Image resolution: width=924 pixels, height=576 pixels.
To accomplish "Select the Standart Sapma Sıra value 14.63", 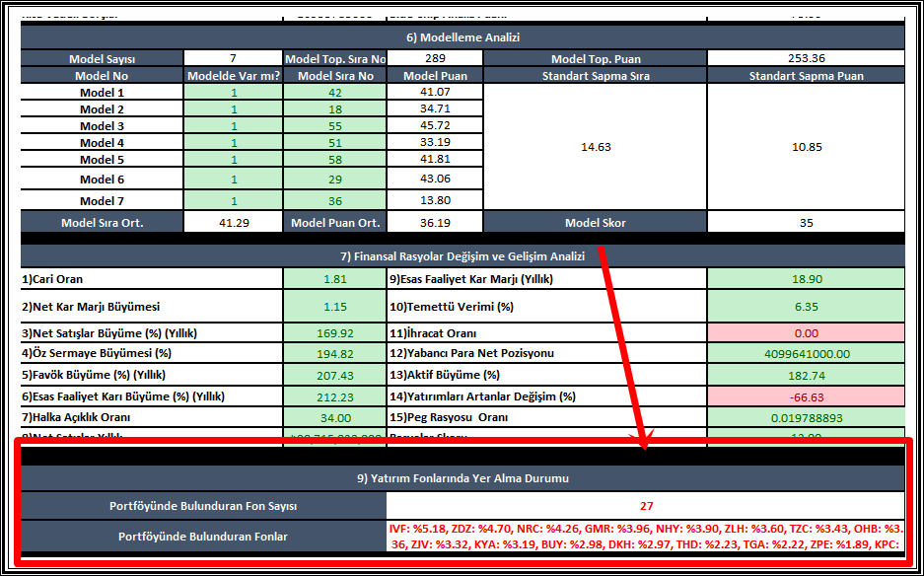I will (595, 147).
